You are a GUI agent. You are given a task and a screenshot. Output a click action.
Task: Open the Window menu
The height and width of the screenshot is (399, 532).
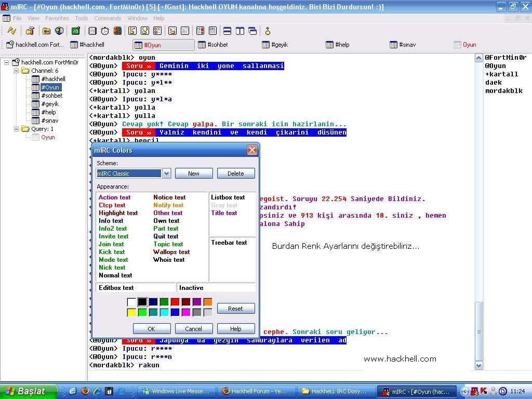[x=137, y=18]
